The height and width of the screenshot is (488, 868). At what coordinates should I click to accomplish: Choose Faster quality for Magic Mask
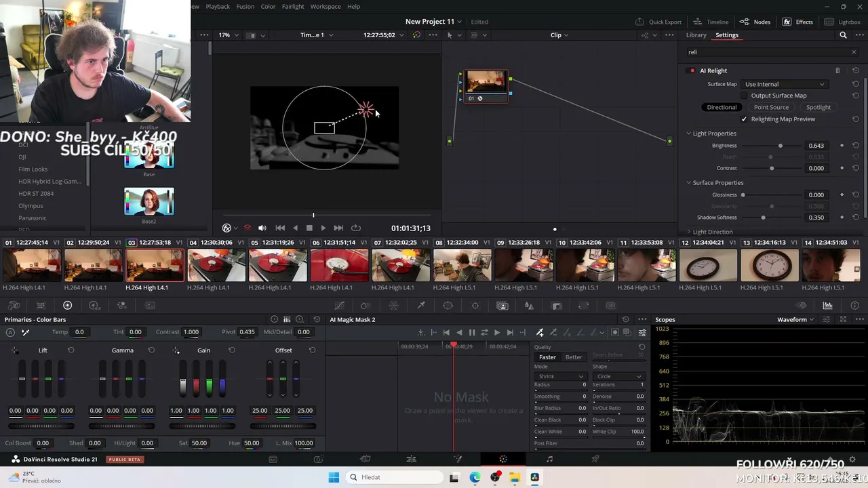click(547, 357)
